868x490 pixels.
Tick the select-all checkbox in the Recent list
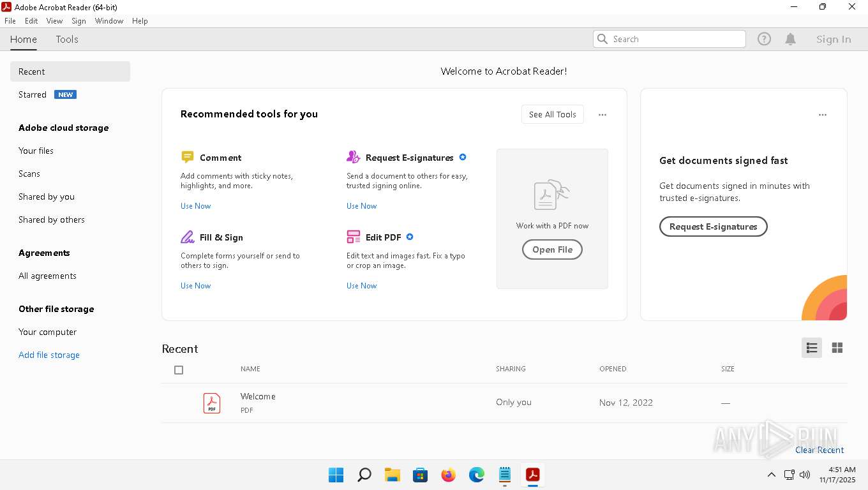(179, 370)
